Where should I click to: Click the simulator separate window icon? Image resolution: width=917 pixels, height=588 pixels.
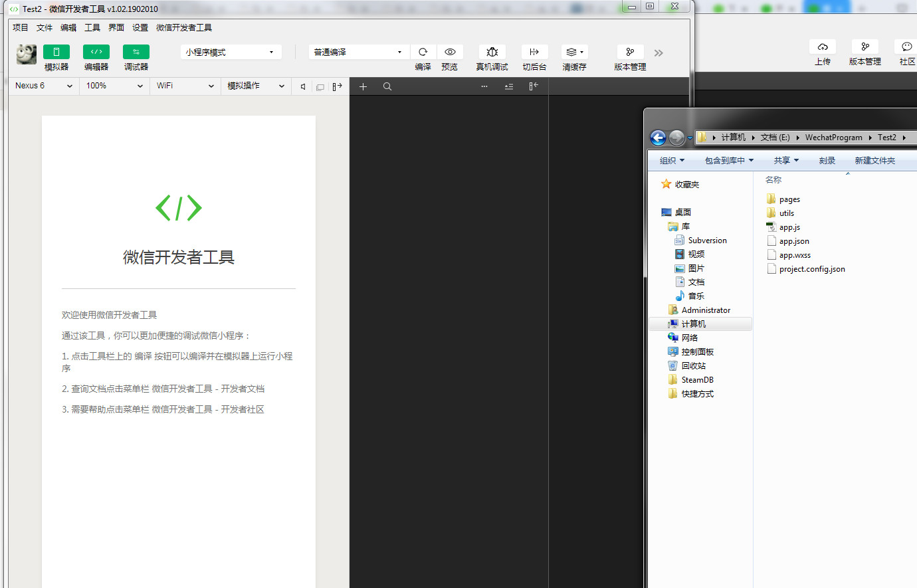[320, 86]
